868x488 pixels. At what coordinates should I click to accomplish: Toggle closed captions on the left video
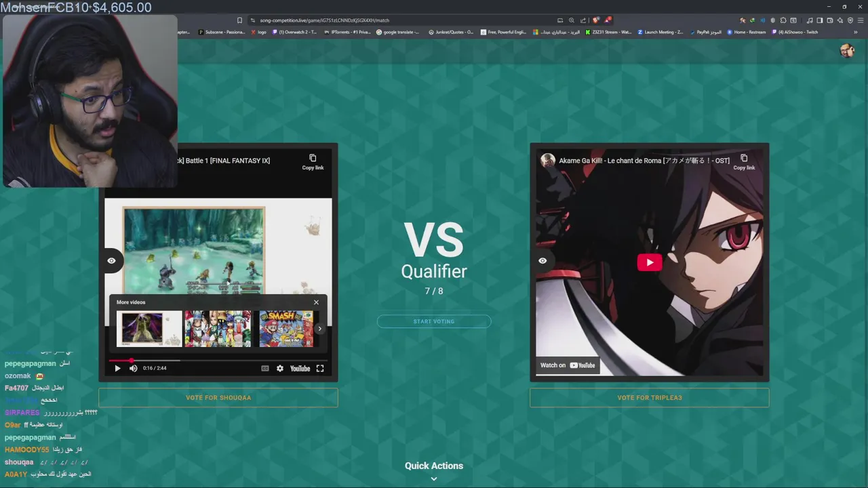(x=265, y=369)
